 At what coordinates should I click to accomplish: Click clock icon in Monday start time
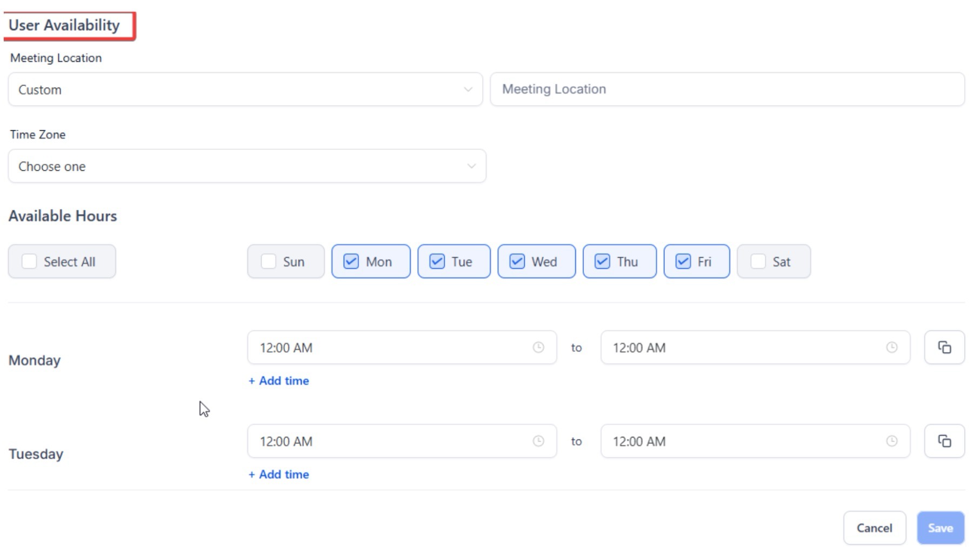tap(538, 348)
